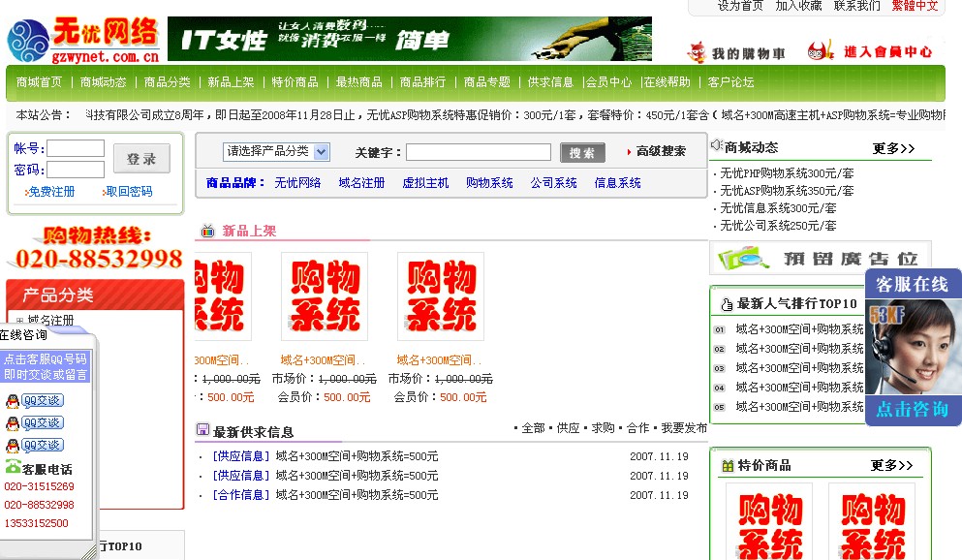This screenshot has width=962, height=560.
Task: Open news 无忧PHP购物系统300元/套
Action: point(787,173)
